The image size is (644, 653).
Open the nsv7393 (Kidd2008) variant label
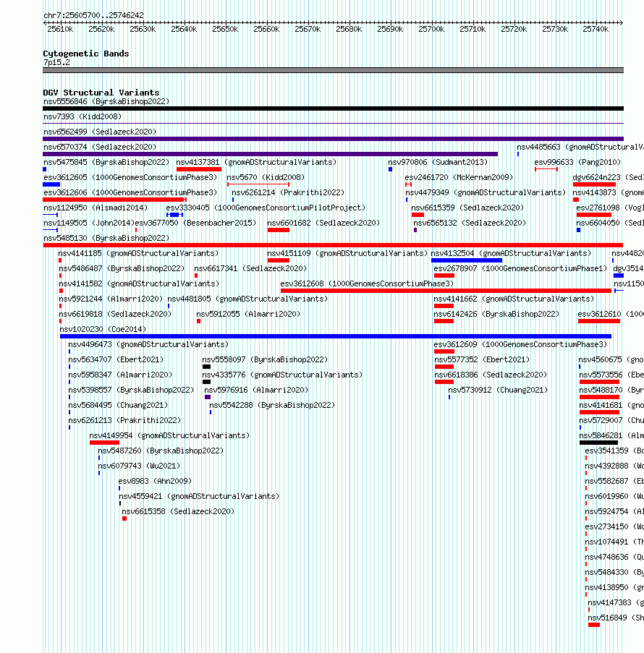[82, 116]
